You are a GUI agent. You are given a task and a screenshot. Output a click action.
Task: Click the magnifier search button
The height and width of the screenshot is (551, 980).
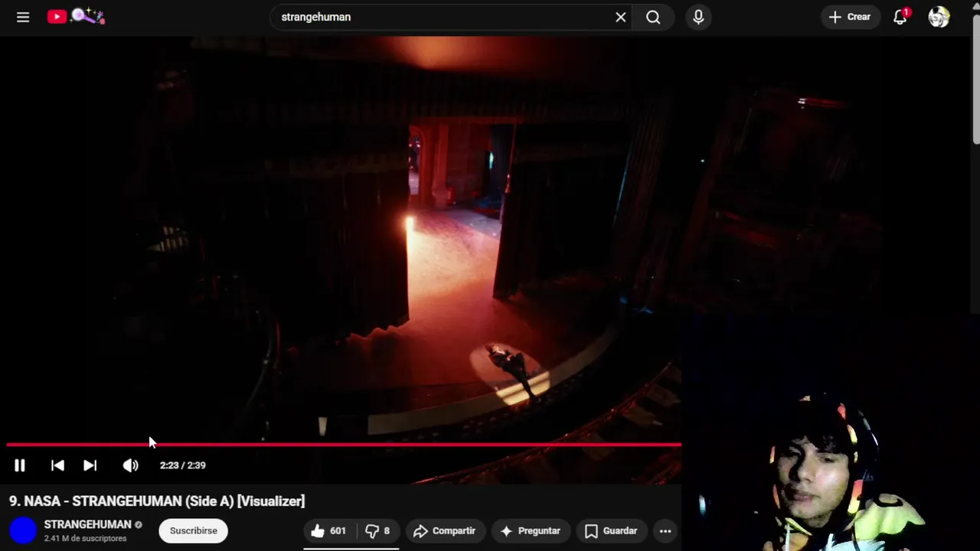coord(653,17)
